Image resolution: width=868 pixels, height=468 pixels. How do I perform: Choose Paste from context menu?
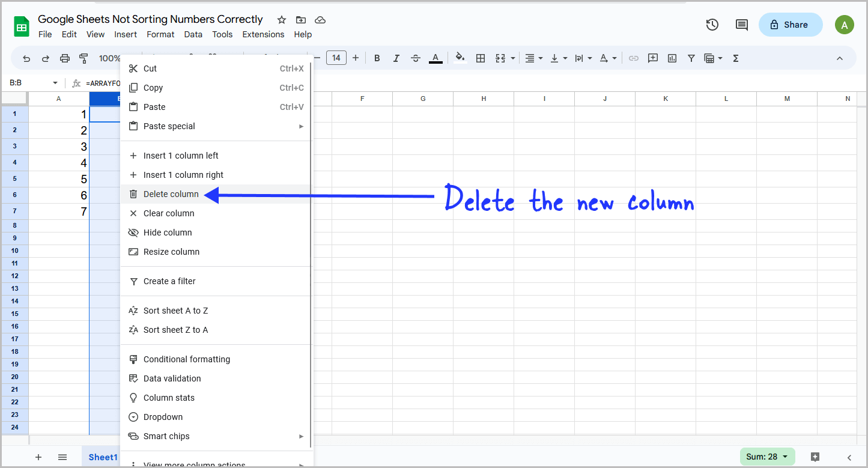tap(216, 107)
